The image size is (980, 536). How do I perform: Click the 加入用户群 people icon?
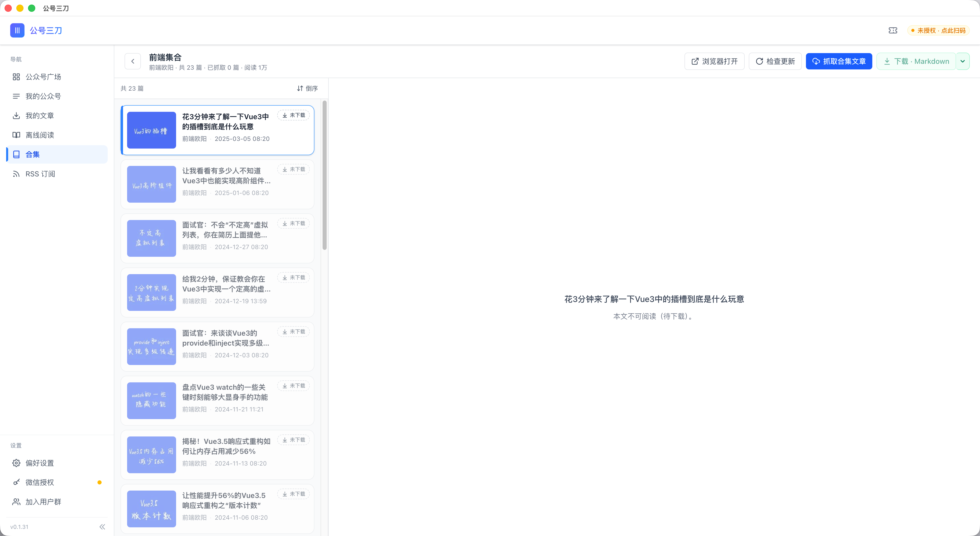pyautogui.click(x=16, y=502)
